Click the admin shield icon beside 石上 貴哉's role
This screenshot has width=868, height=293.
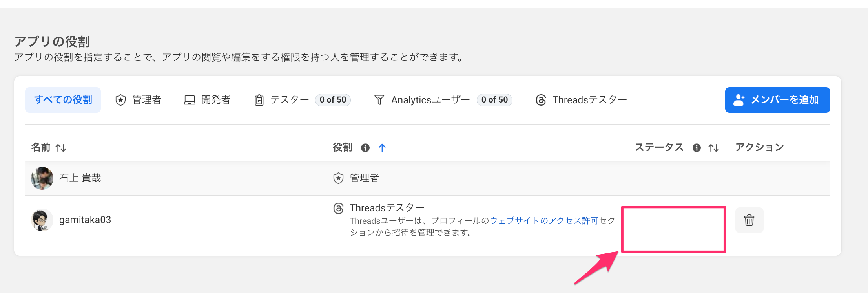point(338,178)
